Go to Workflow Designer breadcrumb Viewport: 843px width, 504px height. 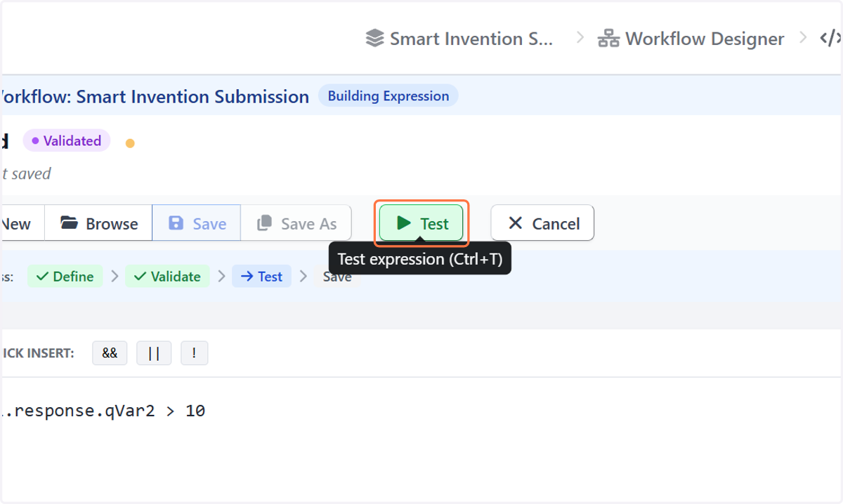[705, 39]
